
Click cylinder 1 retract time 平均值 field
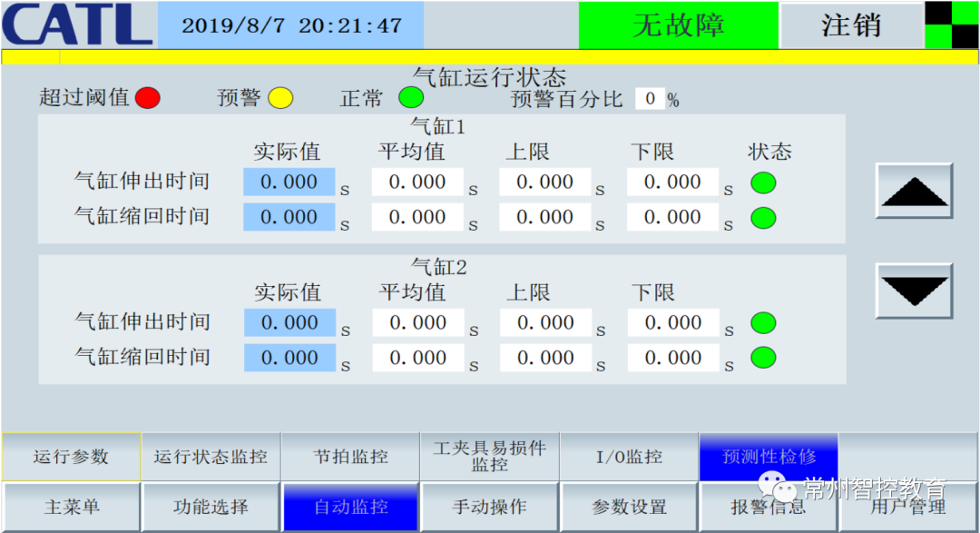pos(416,217)
